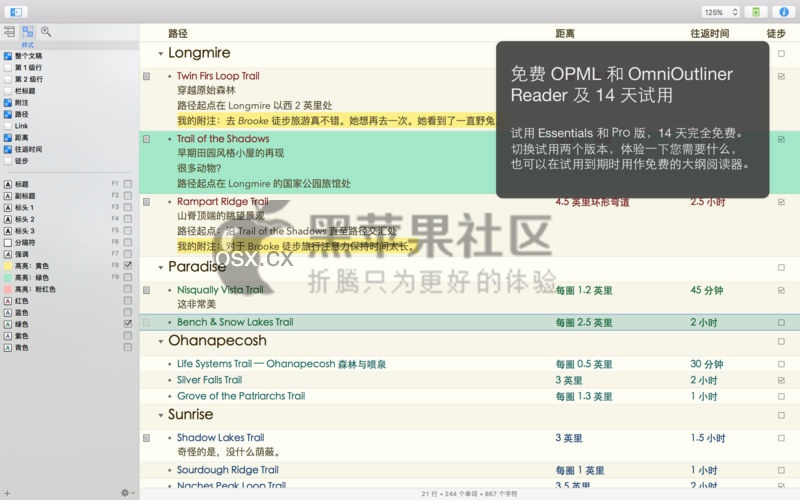Click the note icon beside Trail of the Shadows
The width and height of the screenshot is (800, 500).
tap(147, 139)
